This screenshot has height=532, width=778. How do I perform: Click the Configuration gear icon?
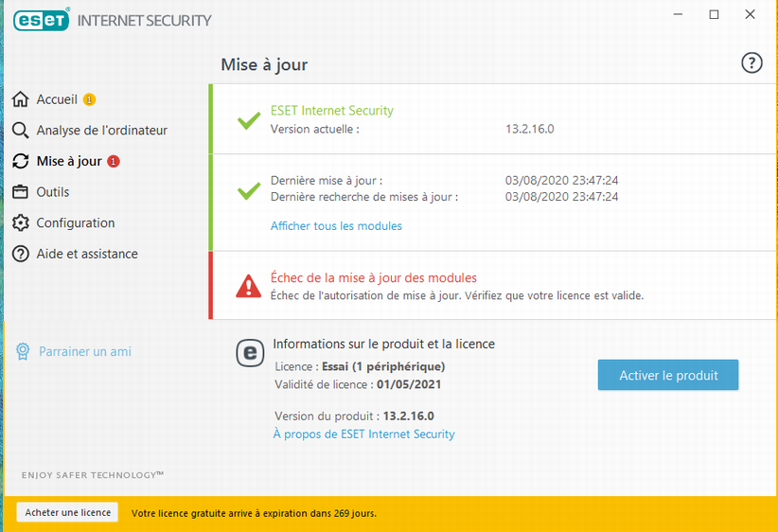20,222
